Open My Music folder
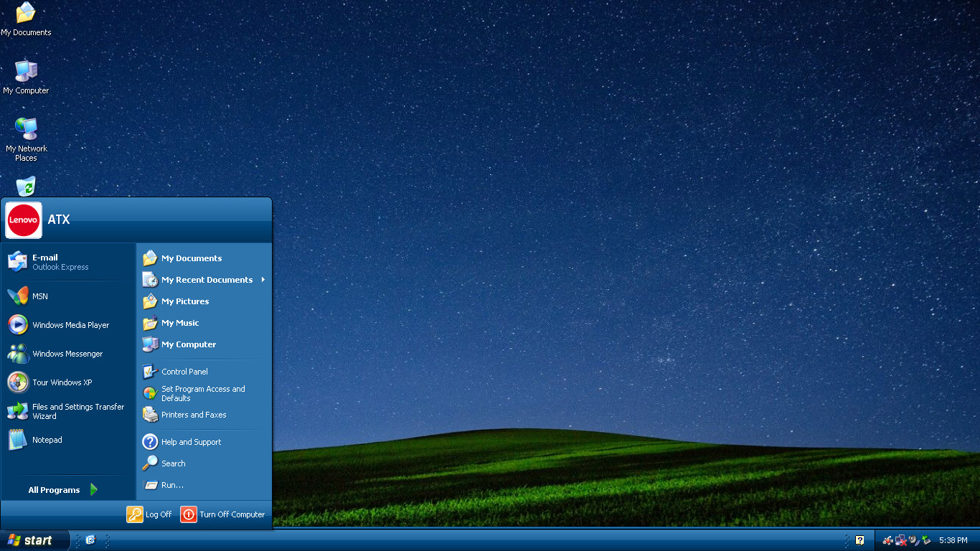 pyautogui.click(x=204, y=323)
